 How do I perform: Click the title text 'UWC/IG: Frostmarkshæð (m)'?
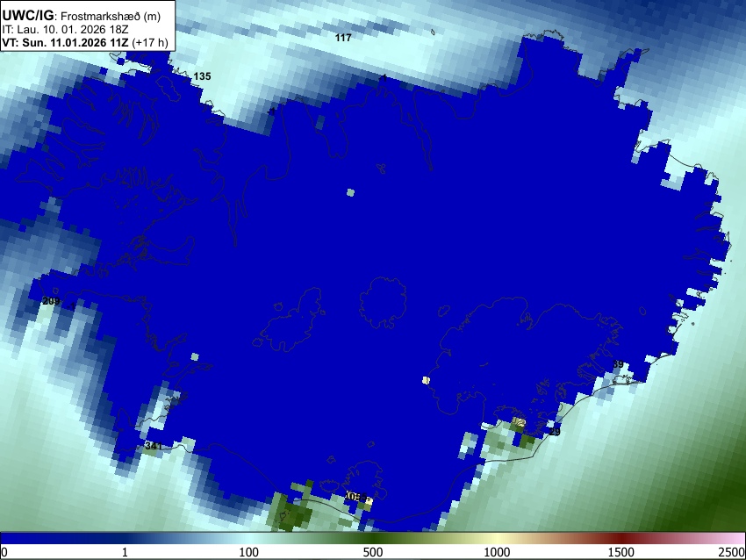(x=81, y=16)
